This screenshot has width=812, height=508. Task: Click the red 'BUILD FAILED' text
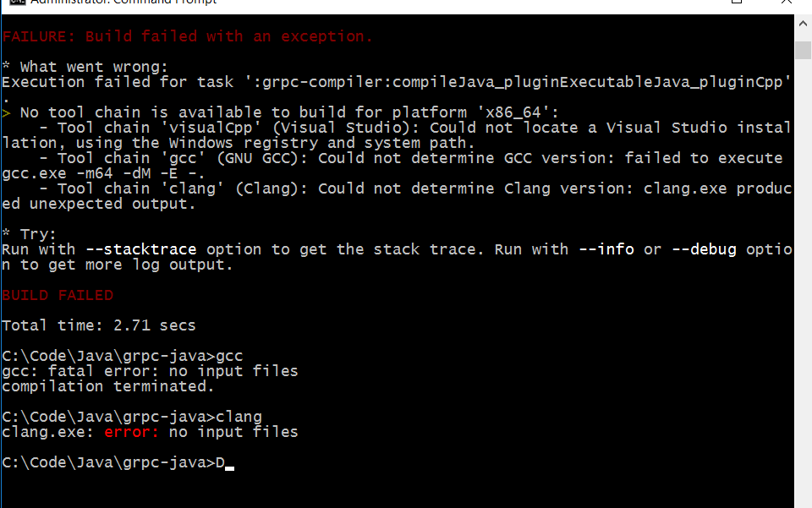point(58,295)
